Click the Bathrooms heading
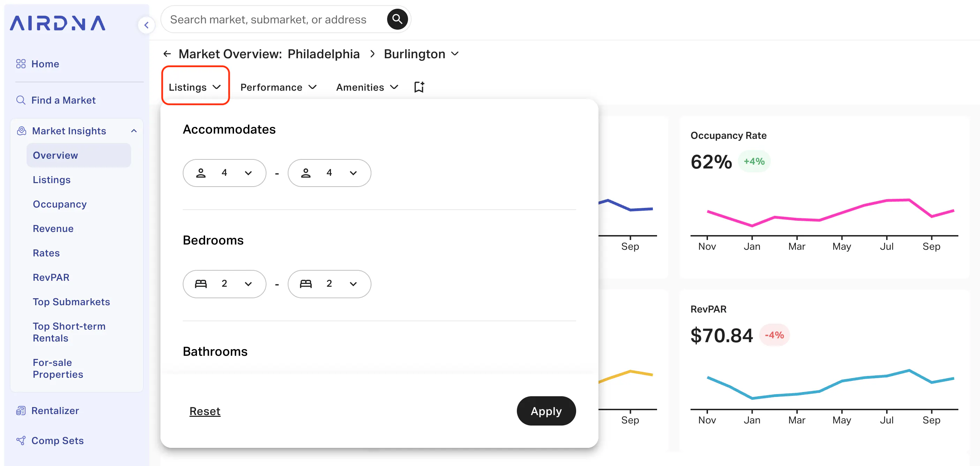980x466 pixels. [x=215, y=352]
